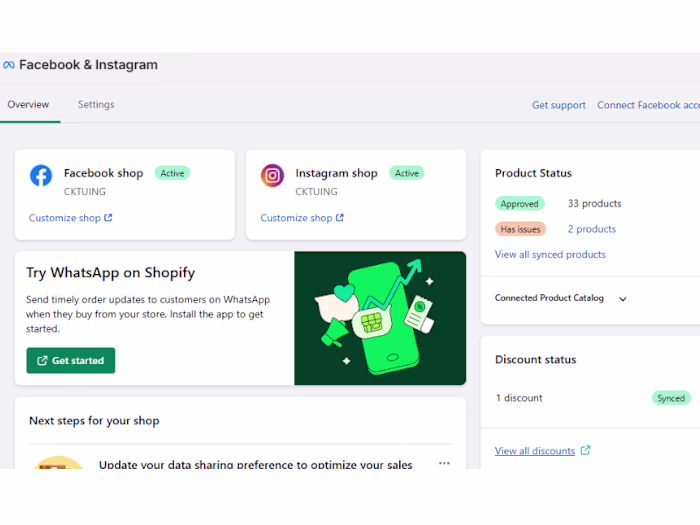This screenshot has height=525, width=700.
Task: Click the 'Facebook & Instagram' page title
Action: (88, 65)
